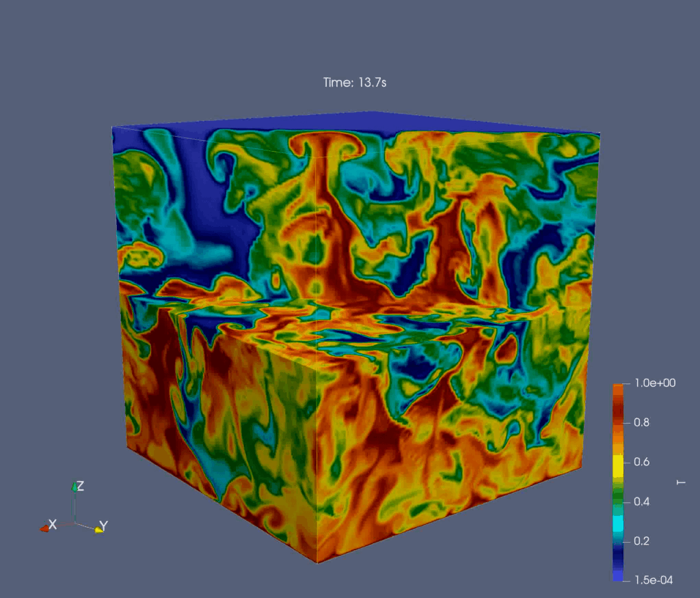
Task: Click the 0.6 tick label on legend
Action: click(641, 462)
